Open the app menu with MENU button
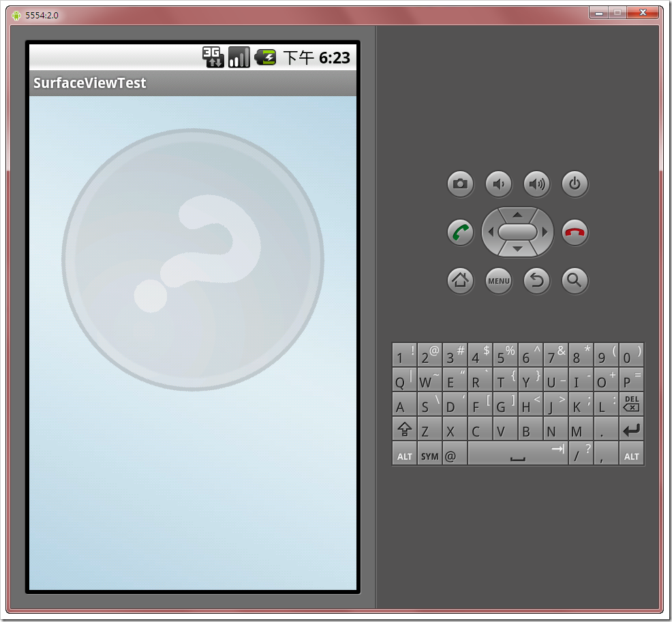 click(498, 280)
